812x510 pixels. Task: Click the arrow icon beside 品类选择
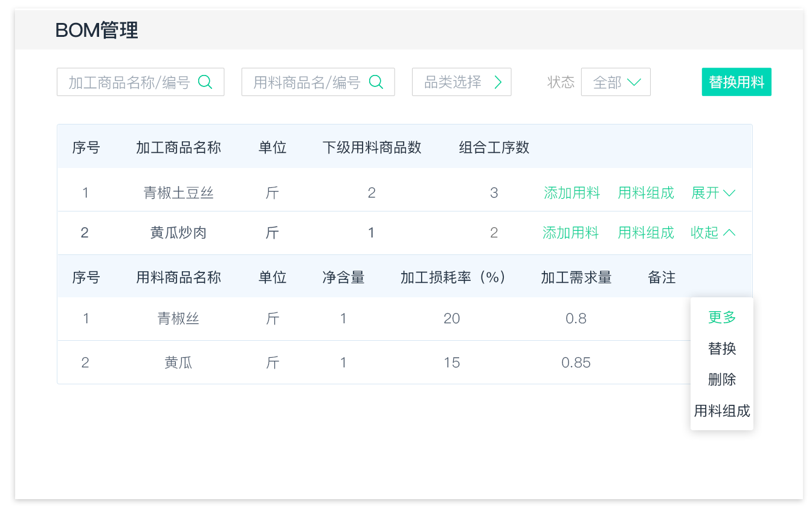pos(498,82)
